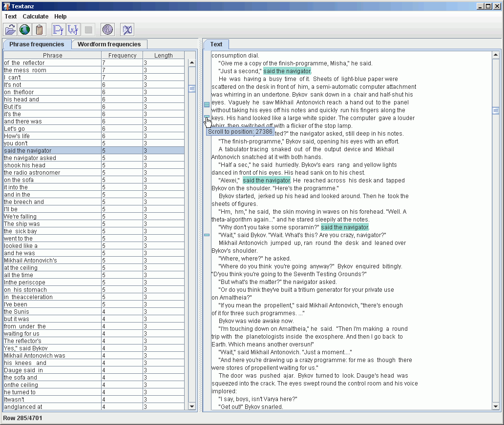
Task: Click the phrase table scrollbar thumb
Action: tap(192, 89)
